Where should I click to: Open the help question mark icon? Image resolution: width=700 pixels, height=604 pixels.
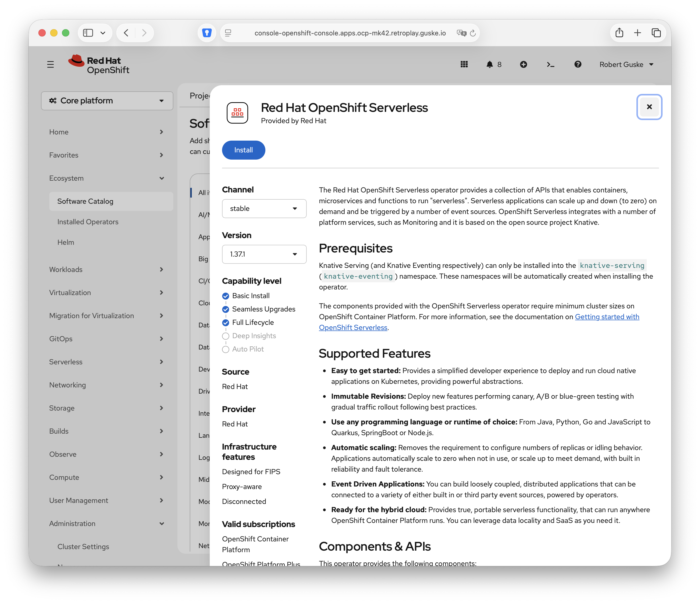coord(578,64)
